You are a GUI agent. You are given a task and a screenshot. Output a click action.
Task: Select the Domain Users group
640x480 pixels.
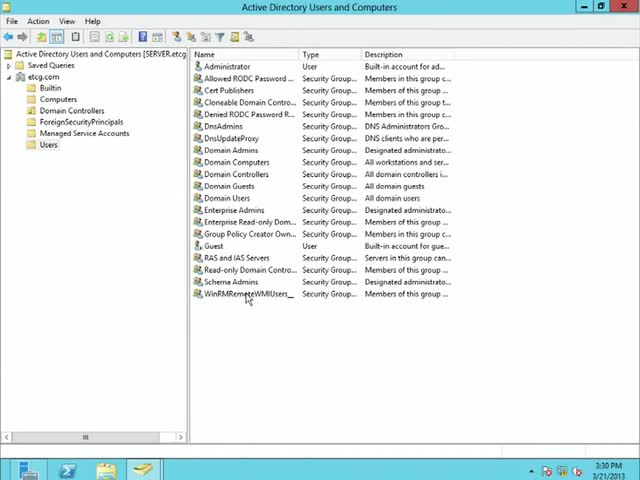(227, 198)
